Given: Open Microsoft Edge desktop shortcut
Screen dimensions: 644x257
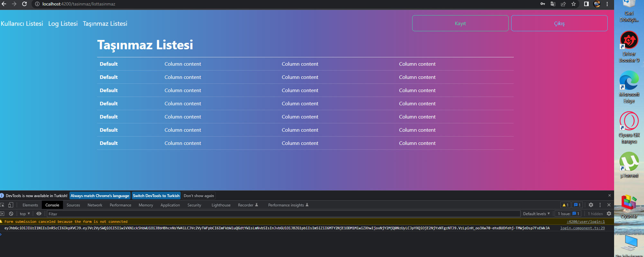Looking at the screenshot, I should tap(629, 87).
